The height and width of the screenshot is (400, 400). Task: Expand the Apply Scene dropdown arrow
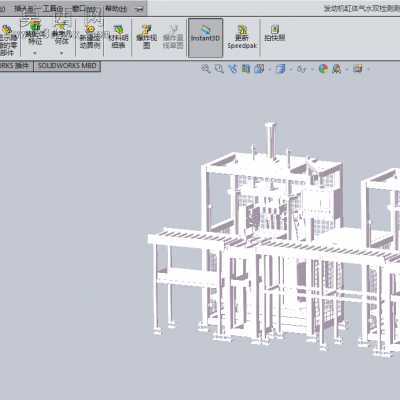347,69
